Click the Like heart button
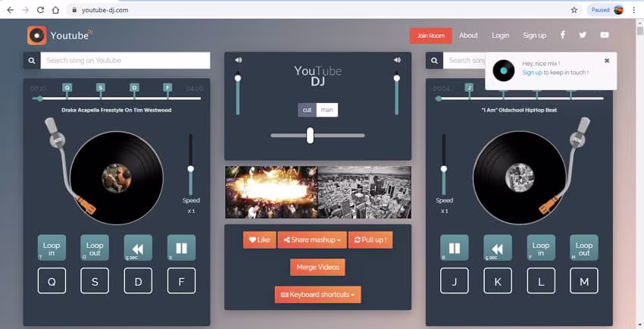Screen dimensions: 644x329 pyautogui.click(x=260, y=240)
